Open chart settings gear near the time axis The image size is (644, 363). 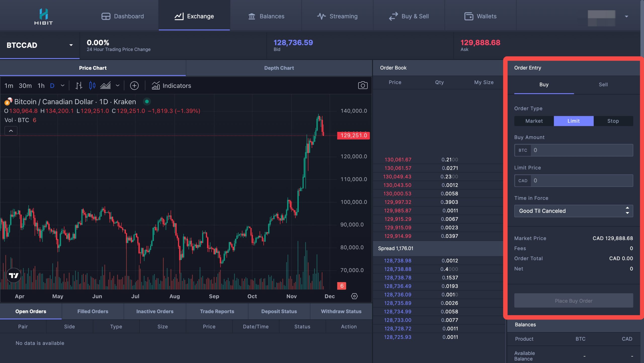(x=354, y=296)
